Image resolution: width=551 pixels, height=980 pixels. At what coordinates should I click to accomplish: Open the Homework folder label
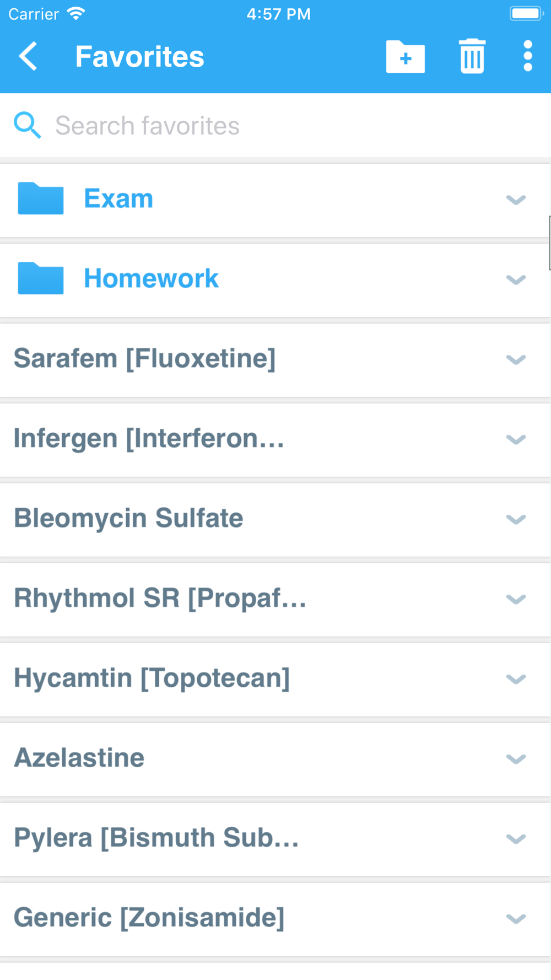[151, 278]
